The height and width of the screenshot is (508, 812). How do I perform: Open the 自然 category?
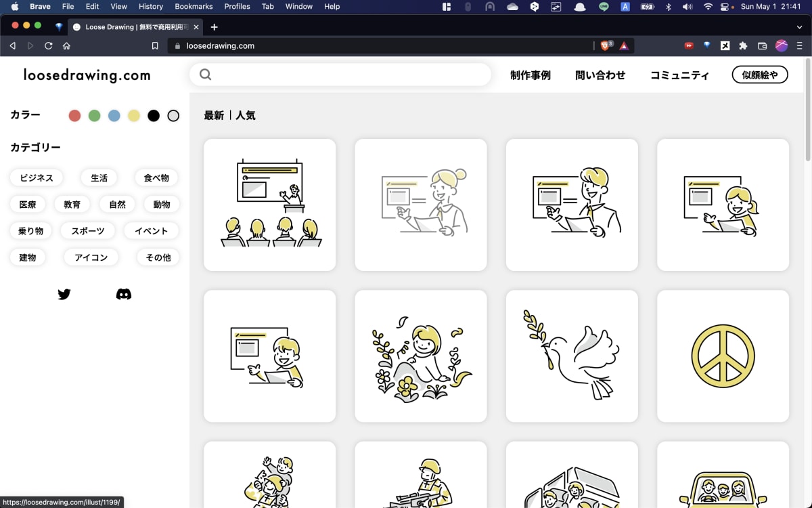coord(117,204)
